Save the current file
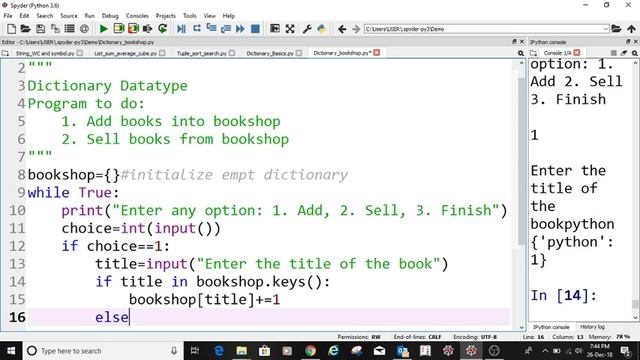 tap(40, 29)
